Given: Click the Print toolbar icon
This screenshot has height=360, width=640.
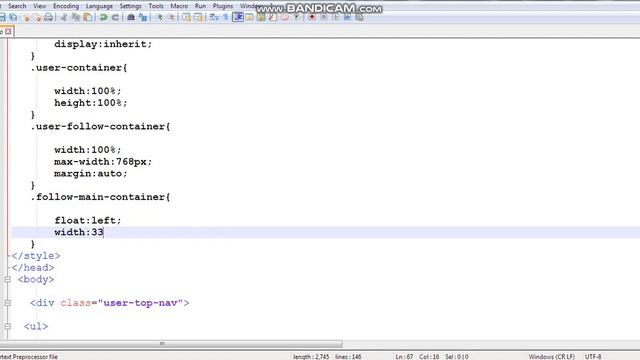Looking at the screenshot, I should tap(49, 17).
